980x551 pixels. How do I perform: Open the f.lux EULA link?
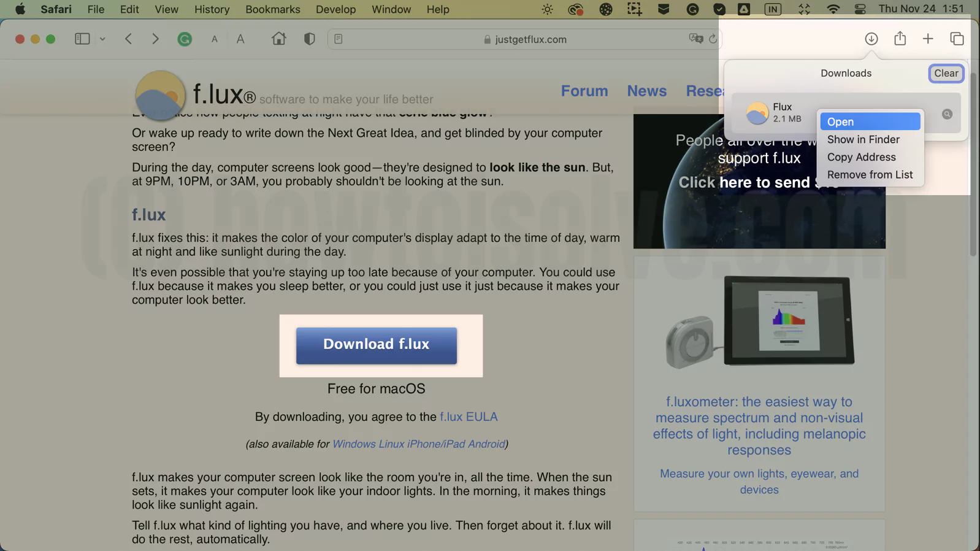(469, 417)
